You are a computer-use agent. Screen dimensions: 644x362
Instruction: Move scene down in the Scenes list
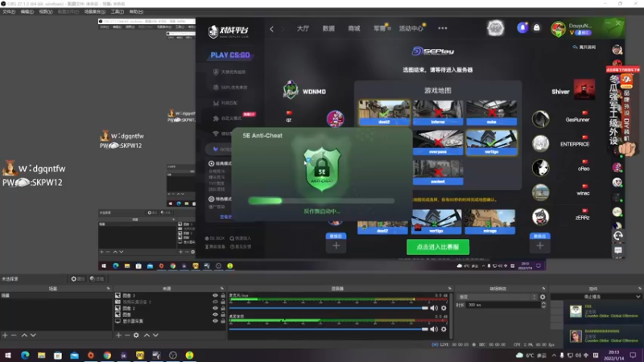pos(33,335)
